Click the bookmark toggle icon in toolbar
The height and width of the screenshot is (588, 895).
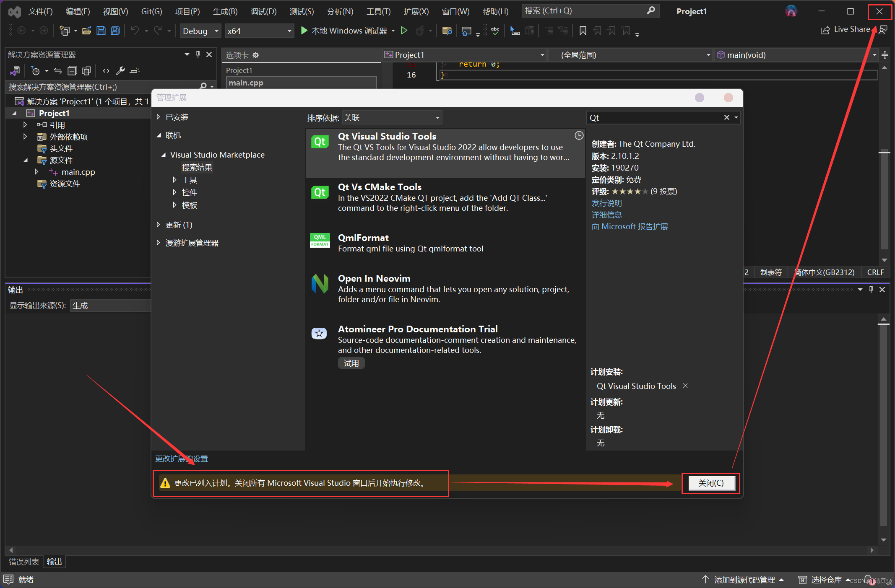[x=583, y=31]
